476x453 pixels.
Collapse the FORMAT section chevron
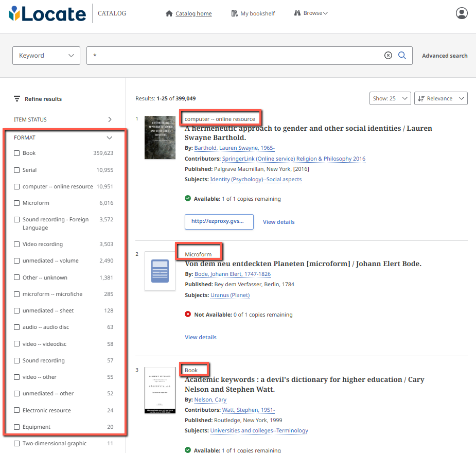pyautogui.click(x=109, y=137)
